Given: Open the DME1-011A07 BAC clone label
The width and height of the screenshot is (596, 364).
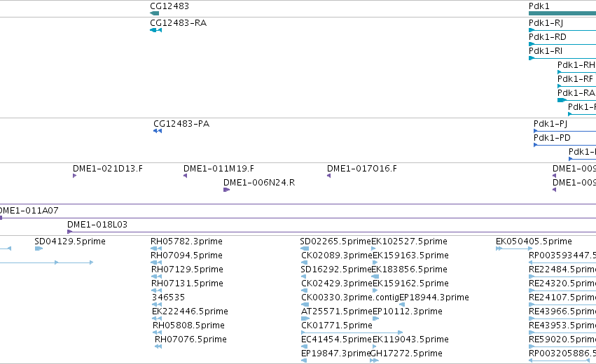Looking at the screenshot, I should (29, 211).
